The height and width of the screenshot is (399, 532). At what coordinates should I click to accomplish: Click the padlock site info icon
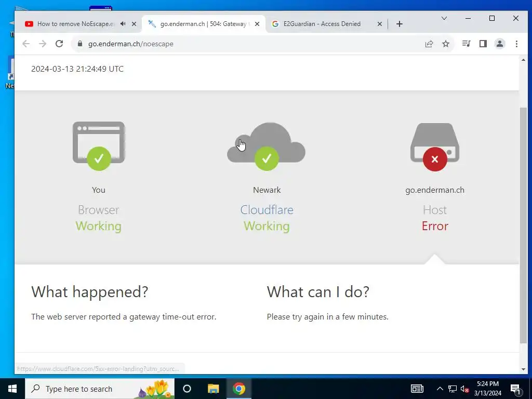(80, 44)
